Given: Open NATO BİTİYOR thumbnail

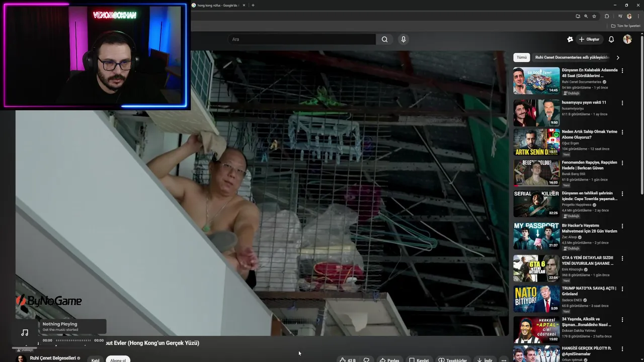Looking at the screenshot, I should pos(536,299).
